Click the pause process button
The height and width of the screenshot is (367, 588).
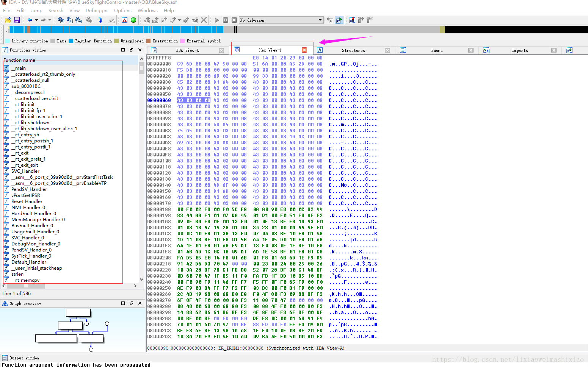(x=226, y=20)
